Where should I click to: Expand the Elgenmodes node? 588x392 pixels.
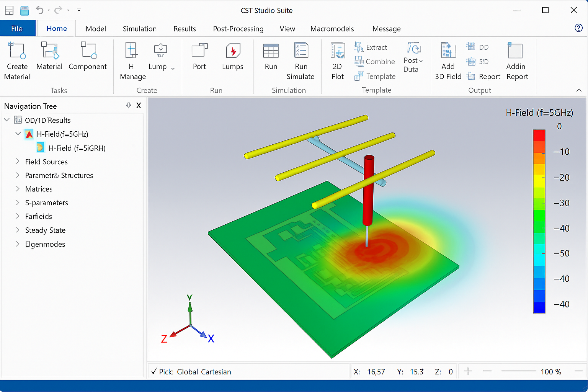[18, 243]
